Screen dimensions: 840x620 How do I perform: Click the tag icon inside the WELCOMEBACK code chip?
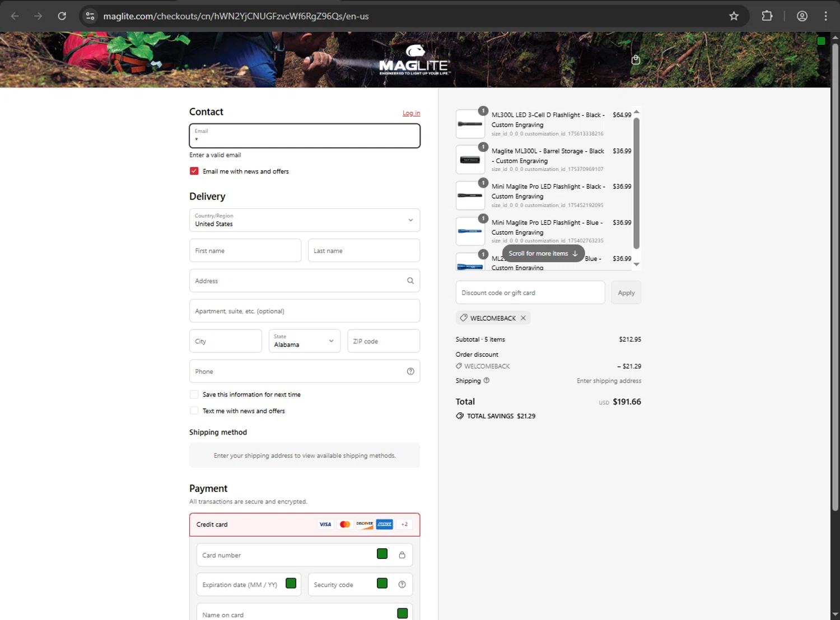464,318
